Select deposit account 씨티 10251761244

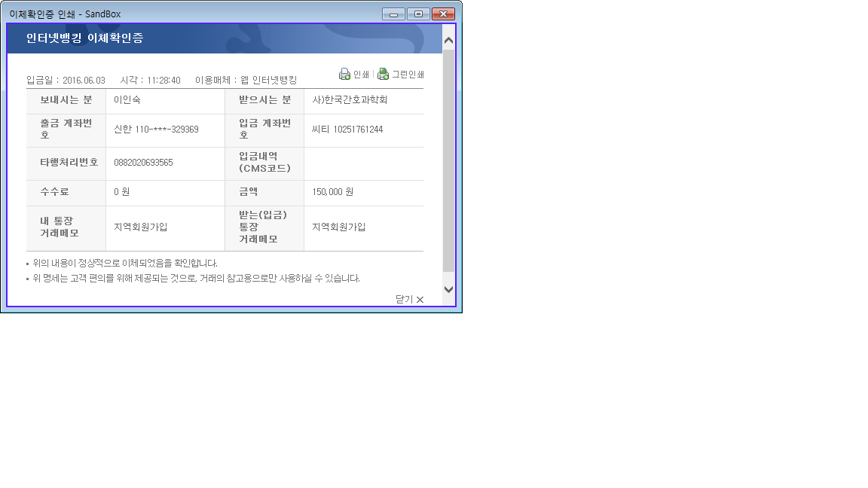[347, 130]
